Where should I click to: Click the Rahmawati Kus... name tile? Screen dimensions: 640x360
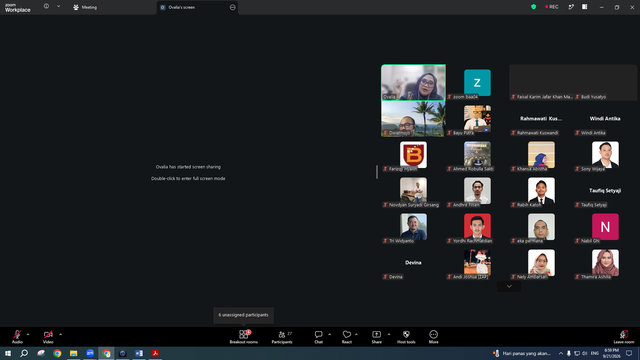point(541,118)
